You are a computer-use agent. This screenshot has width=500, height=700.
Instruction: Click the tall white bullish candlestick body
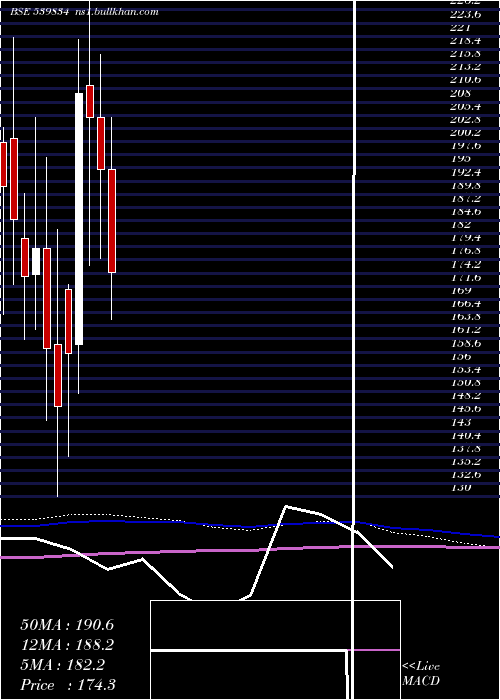[79, 219]
